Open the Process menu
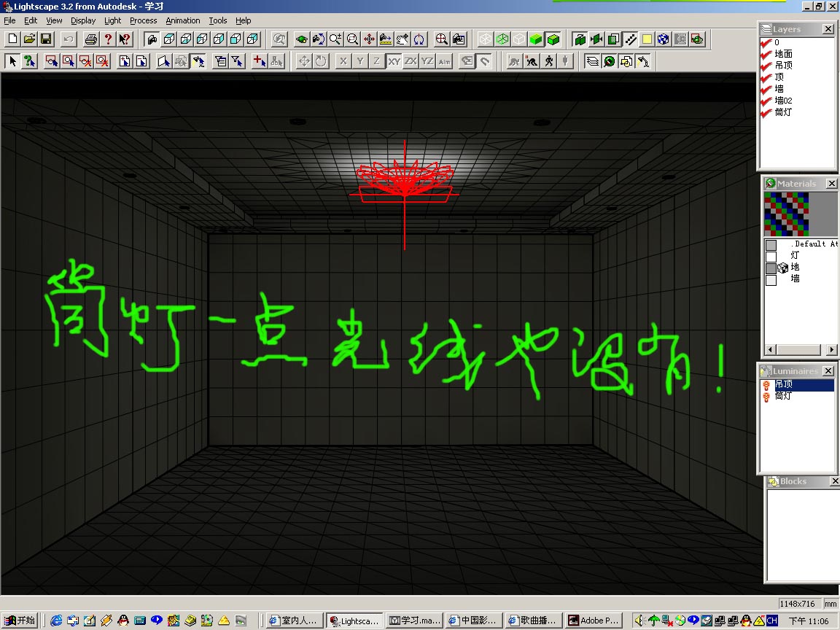The width and height of the screenshot is (840, 630). (x=143, y=20)
